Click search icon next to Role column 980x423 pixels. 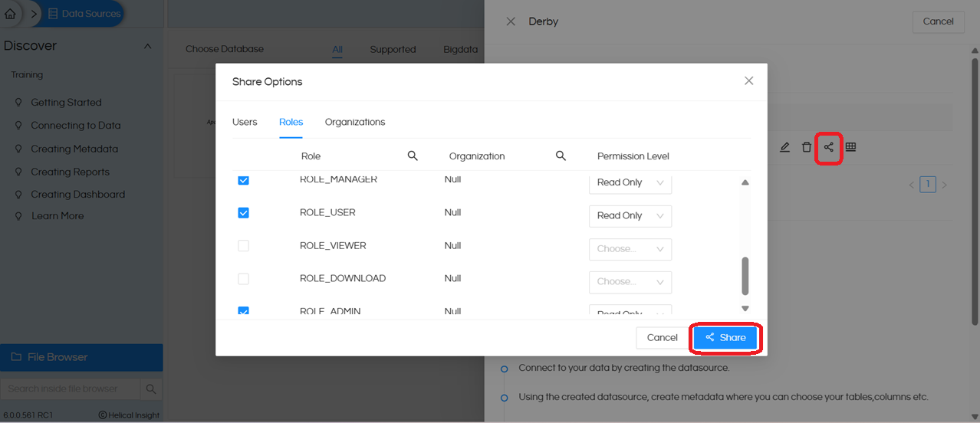[413, 156]
